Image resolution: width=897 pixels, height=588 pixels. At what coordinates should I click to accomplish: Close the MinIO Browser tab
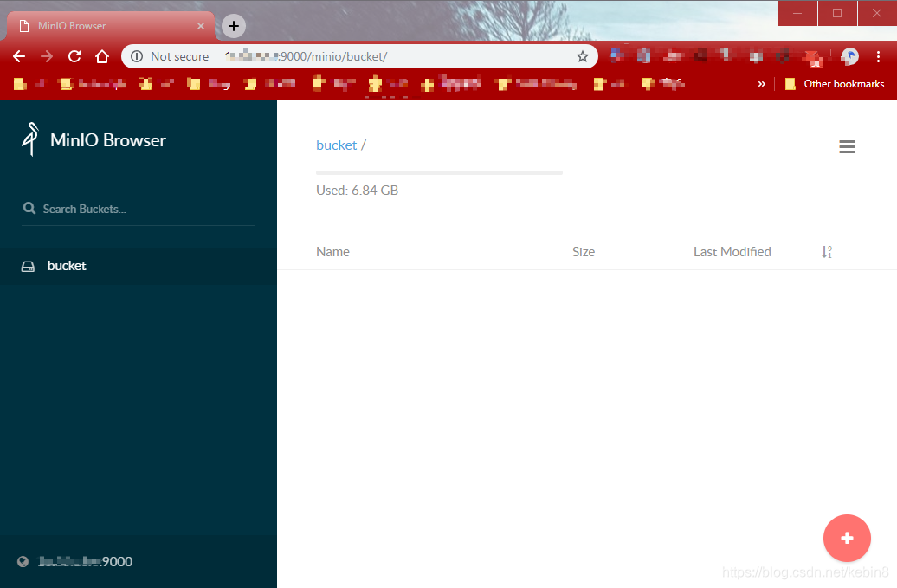point(201,26)
